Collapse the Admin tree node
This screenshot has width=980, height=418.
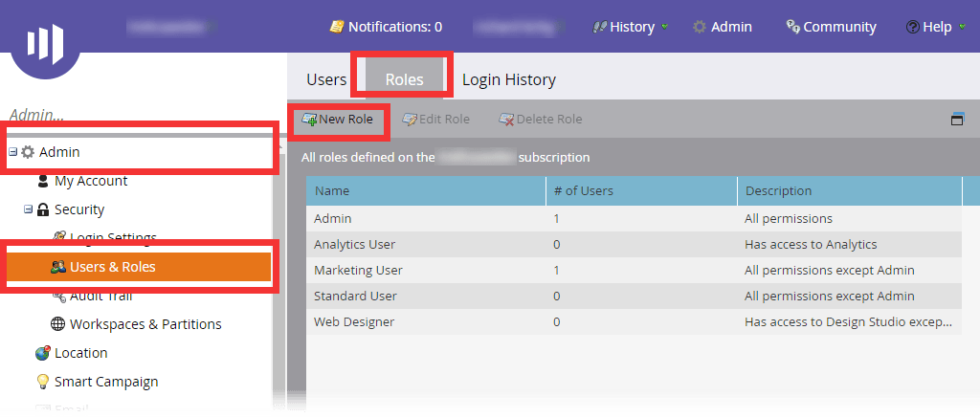pyautogui.click(x=13, y=152)
